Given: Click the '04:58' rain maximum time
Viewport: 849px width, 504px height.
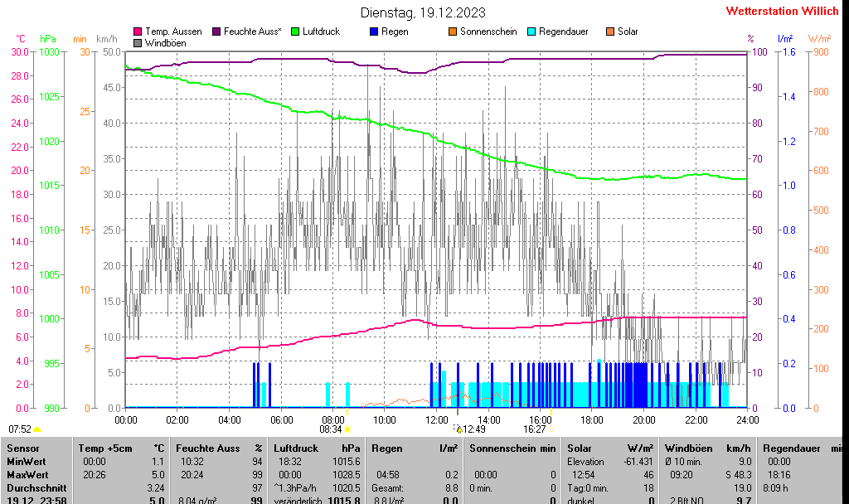Looking at the screenshot, I should (x=388, y=475).
